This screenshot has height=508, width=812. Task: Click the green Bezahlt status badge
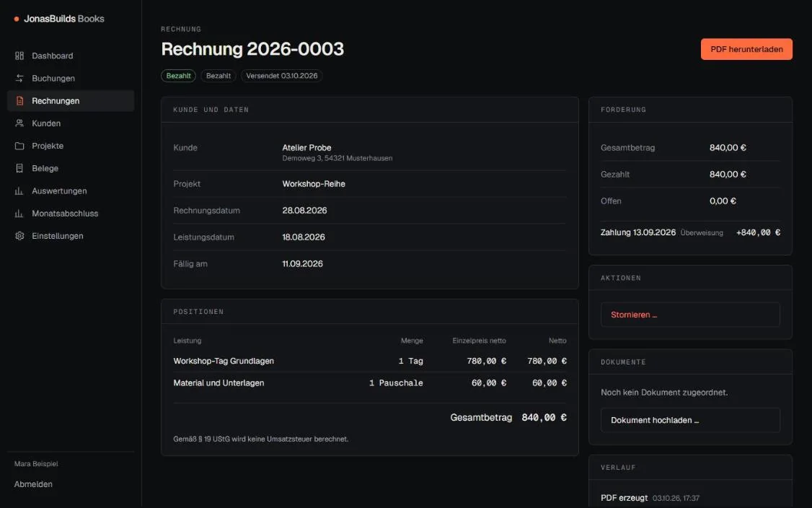click(x=179, y=76)
